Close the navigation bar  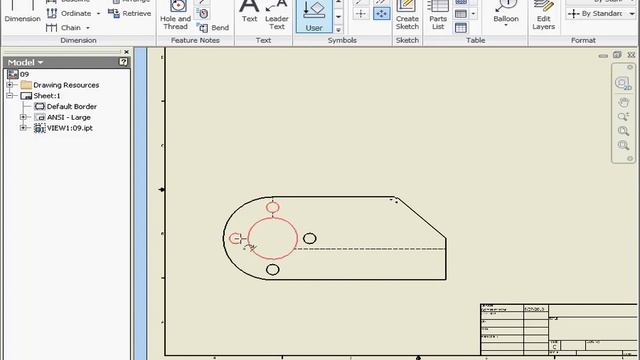pos(630,67)
